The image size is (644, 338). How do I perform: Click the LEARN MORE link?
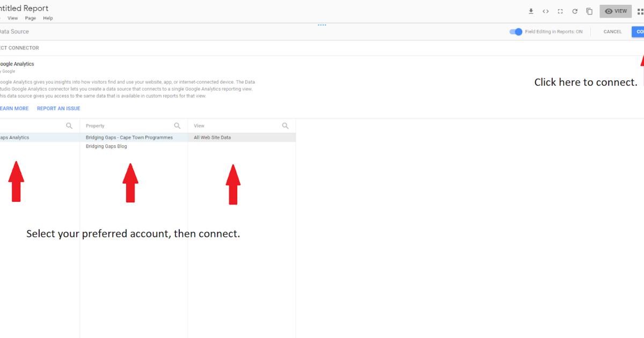[x=14, y=108]
